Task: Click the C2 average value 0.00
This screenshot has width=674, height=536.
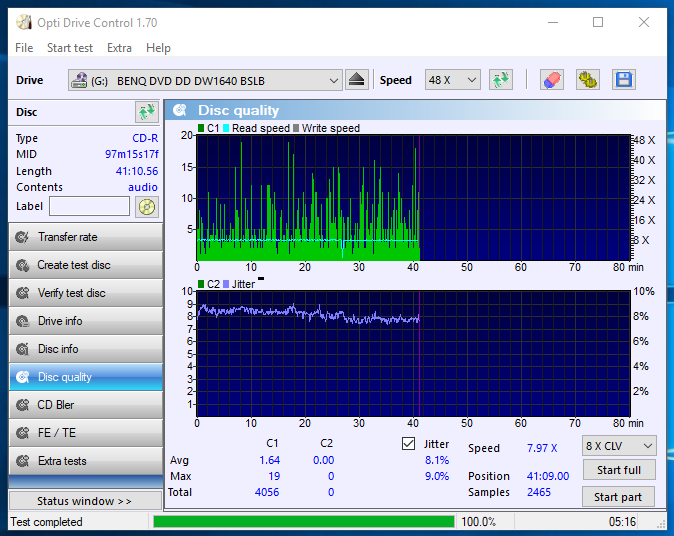Action: point(324,460)
